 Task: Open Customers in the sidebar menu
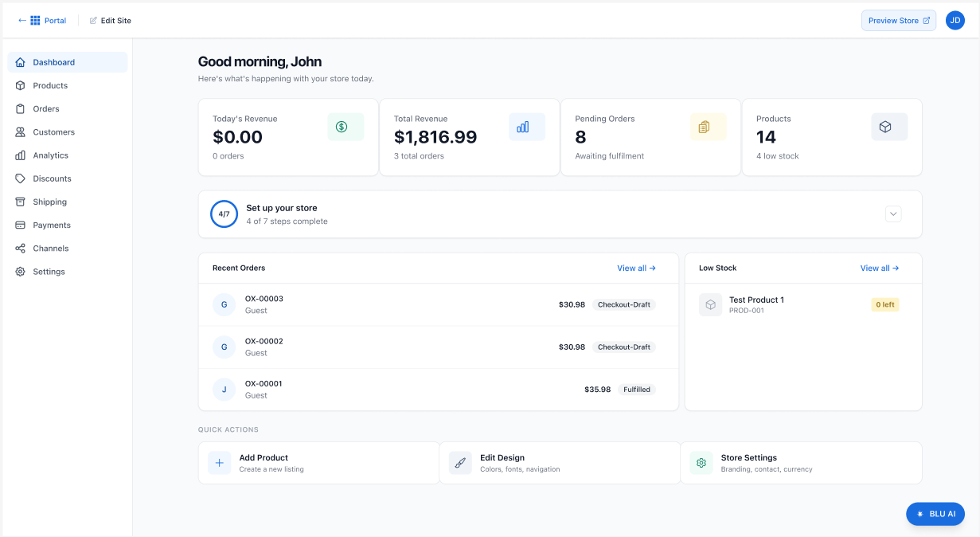point(68,132)
